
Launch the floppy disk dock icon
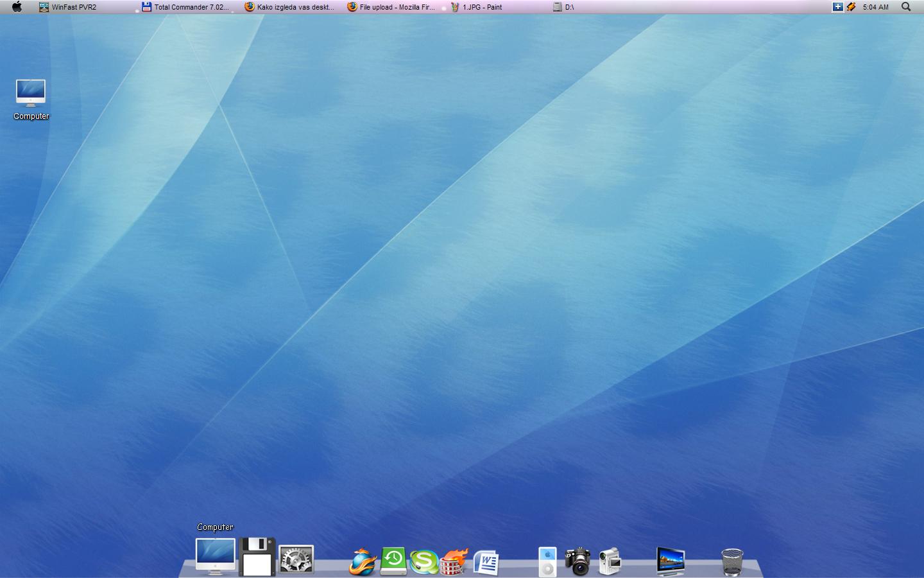pyautogui.click(x=257, y=557)
